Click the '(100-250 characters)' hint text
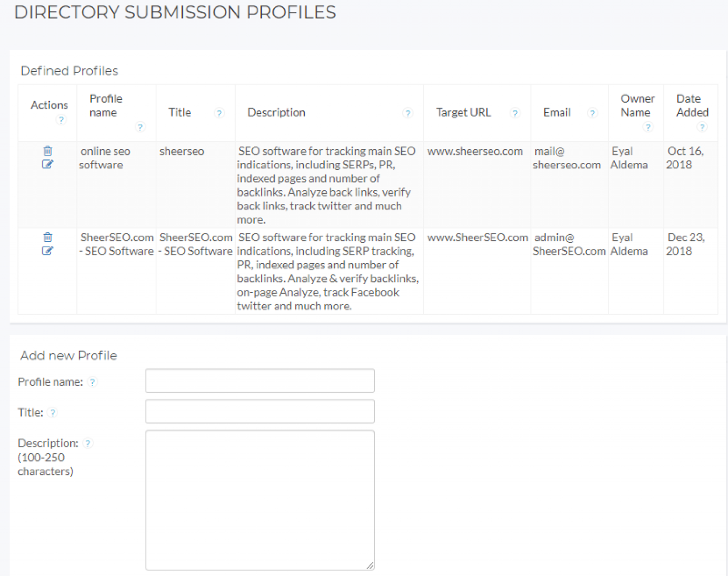 pos(45,464)
